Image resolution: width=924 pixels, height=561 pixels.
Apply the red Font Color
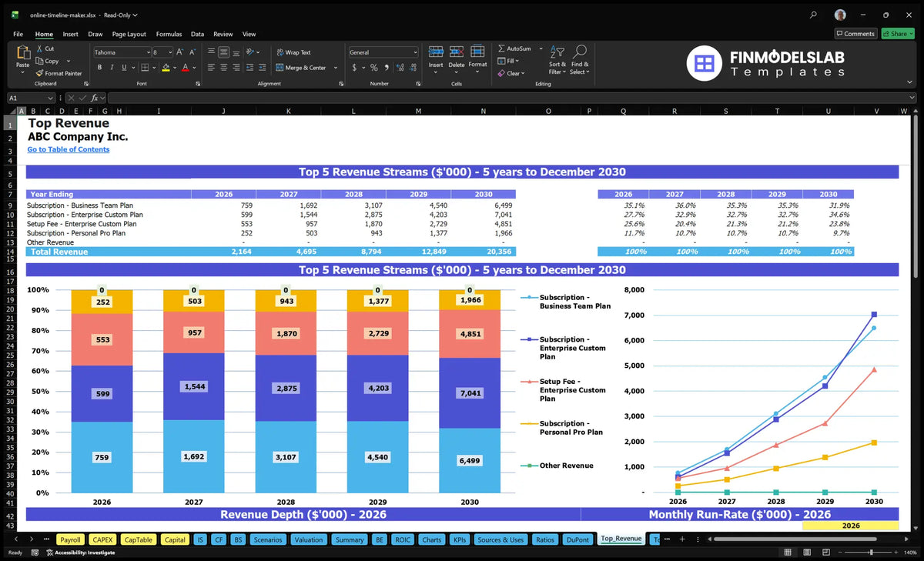(185, 68)
